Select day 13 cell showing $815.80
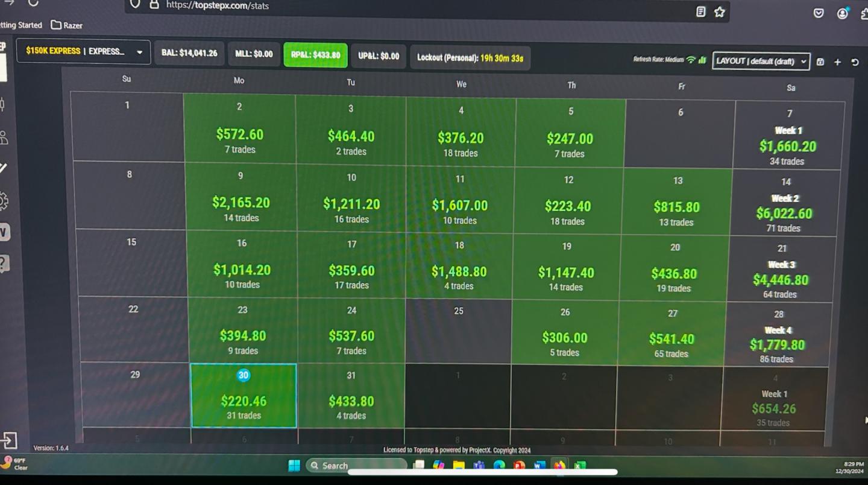 [677, 202]
